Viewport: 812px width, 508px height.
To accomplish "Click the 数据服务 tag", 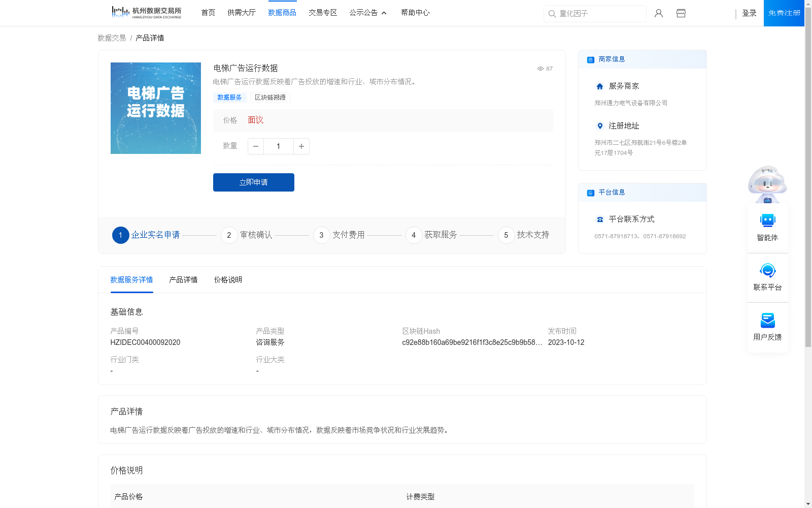I will (229, 98).
